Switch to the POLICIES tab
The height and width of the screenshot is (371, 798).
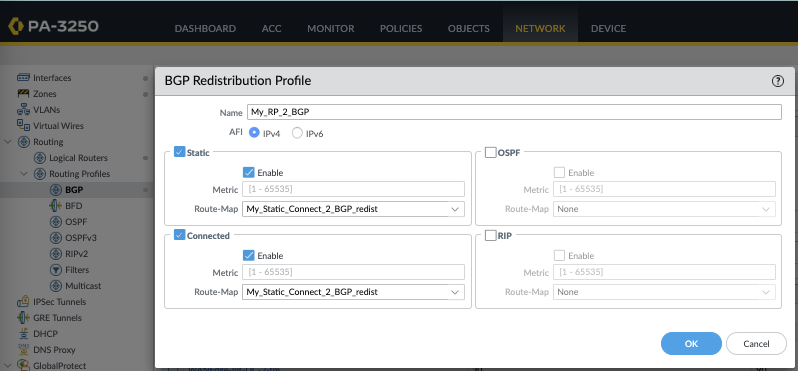pos(401,28)
